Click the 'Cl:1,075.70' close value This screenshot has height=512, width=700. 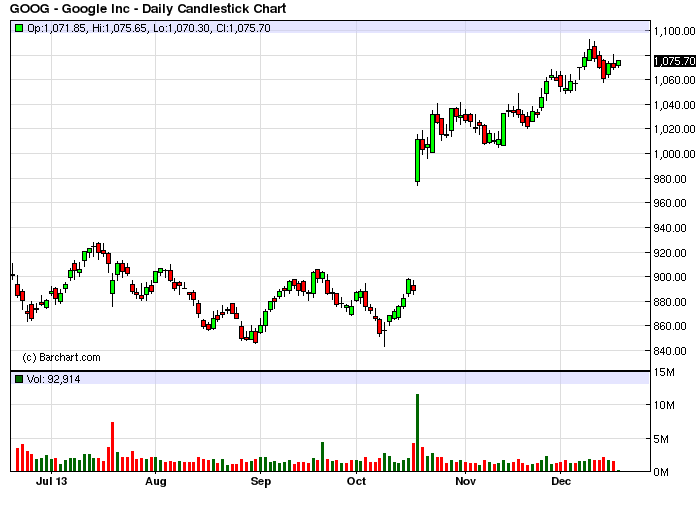coord(243,28)
